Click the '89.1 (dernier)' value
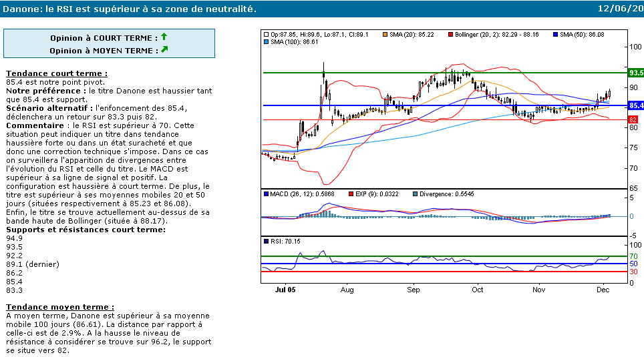644x357 pixels. [x=33, y=264]
